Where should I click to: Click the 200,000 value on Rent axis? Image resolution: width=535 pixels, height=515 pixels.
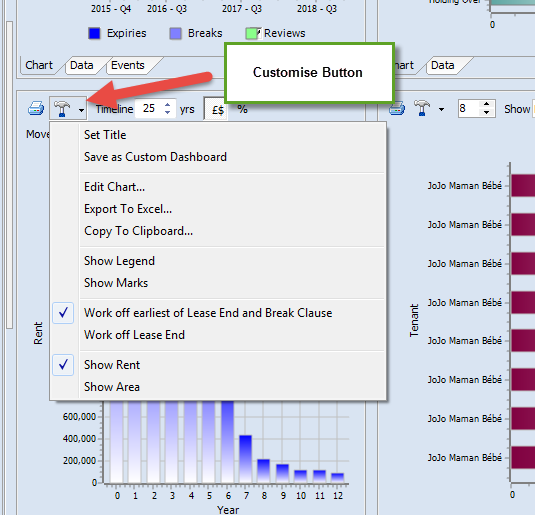coord(79,461)
